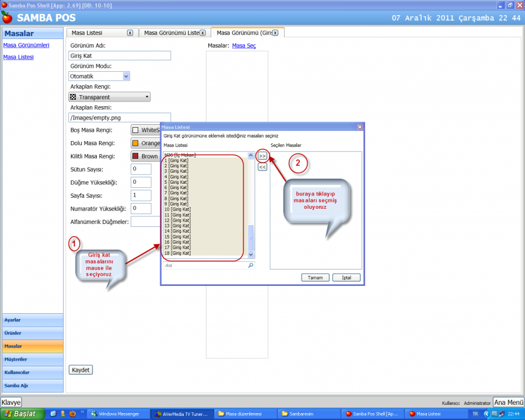Close the Masa Görünümü (Giriş) tab
Image resolution: width=525 pixels, height=420 pixels.
pos(275,33)
